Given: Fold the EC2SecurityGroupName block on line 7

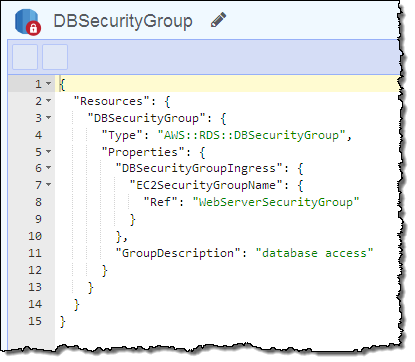Looking at the screenshot, I should [x=49, y=184].
